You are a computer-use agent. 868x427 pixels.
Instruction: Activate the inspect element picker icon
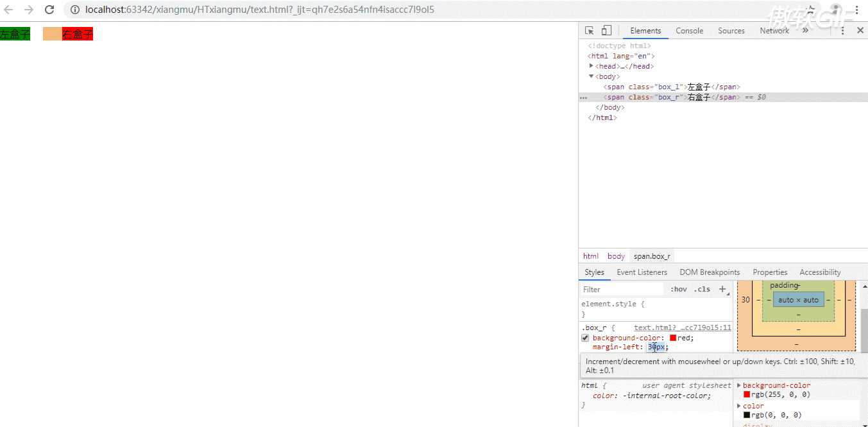589,30
